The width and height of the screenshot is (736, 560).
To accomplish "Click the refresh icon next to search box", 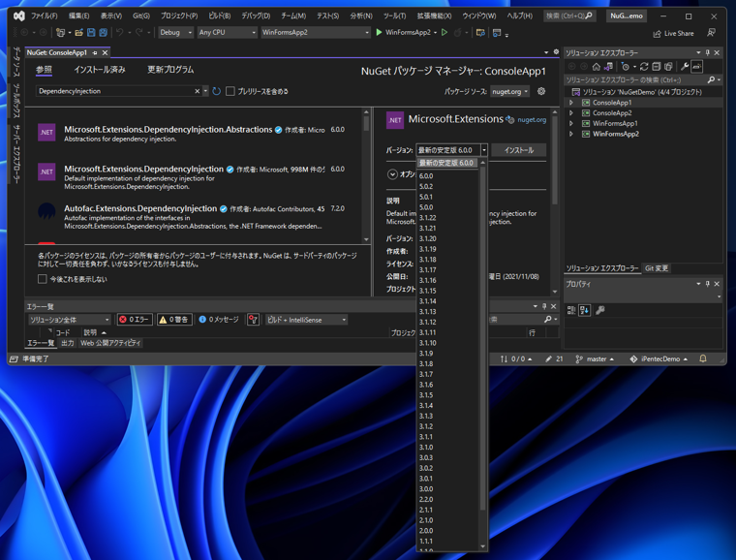I will coord(216,91).
